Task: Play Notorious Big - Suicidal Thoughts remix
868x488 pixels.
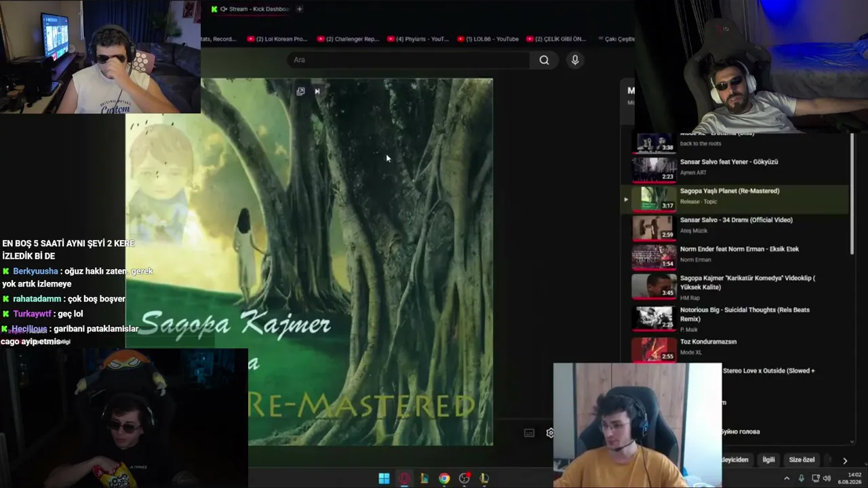Action: click(745, 314)
